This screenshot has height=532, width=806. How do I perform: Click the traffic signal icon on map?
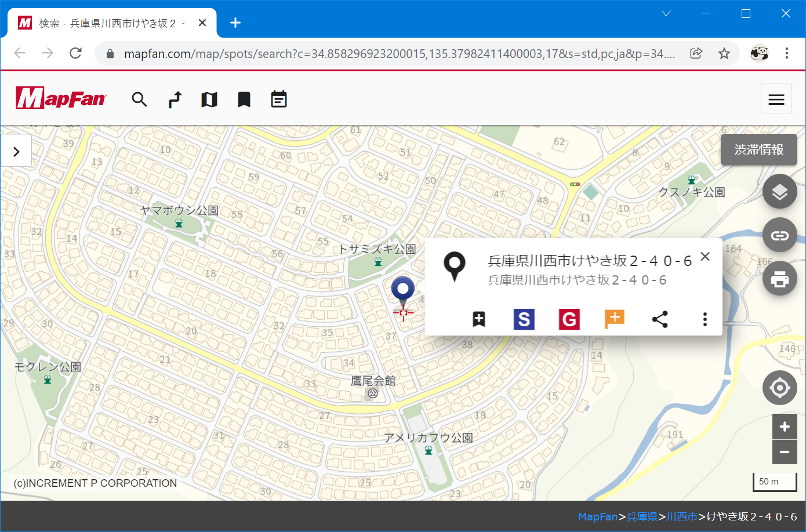coord(575,184)
